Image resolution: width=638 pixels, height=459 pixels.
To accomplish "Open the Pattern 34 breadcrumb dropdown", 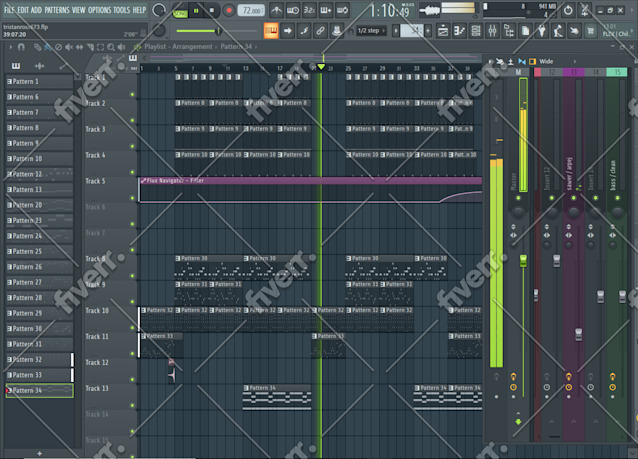I will [x=236, y=47].
